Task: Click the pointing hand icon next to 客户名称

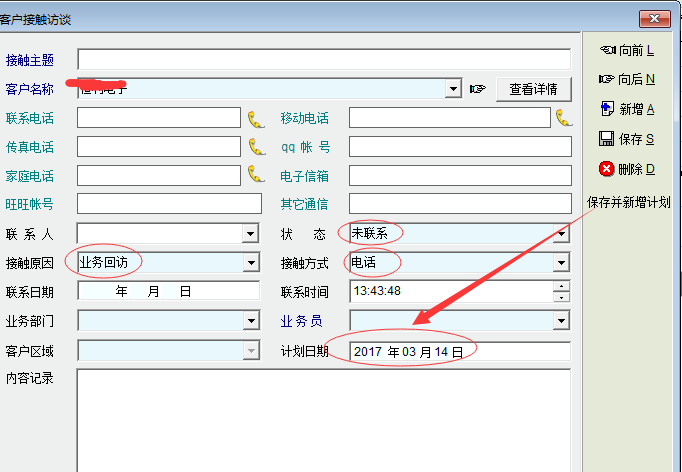Action: point(478,89)
